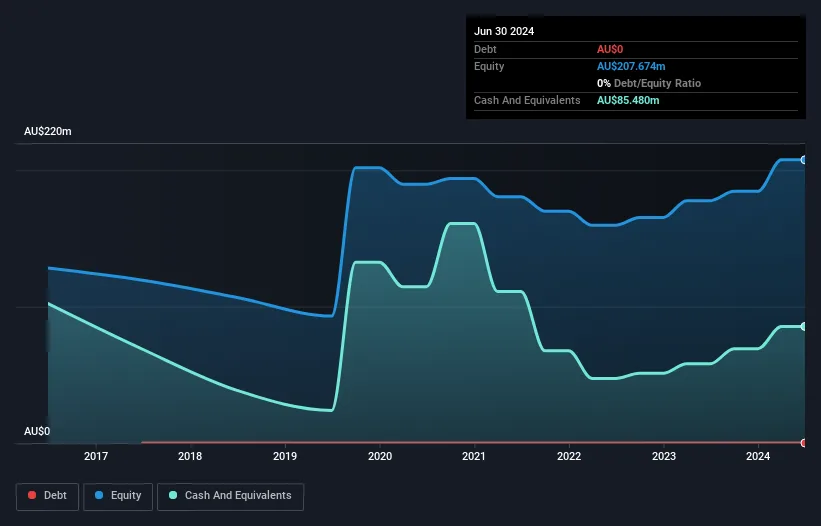
Task: Click the 2024 year label on the axis
Action: [x=758, y=457]
